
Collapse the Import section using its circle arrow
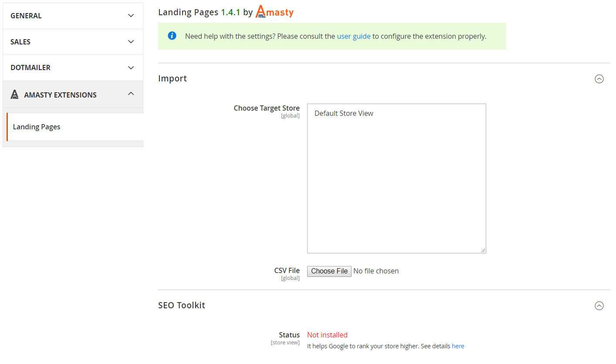pos(599,79)
